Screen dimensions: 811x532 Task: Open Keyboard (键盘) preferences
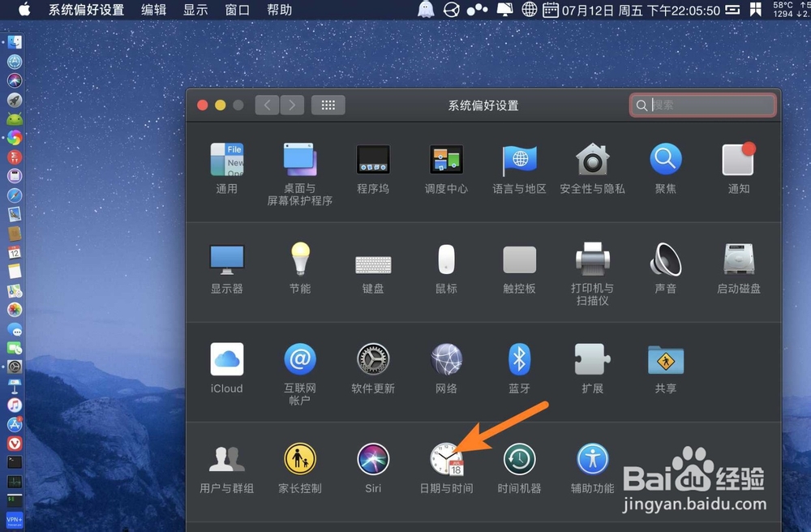tap(372, 264)
